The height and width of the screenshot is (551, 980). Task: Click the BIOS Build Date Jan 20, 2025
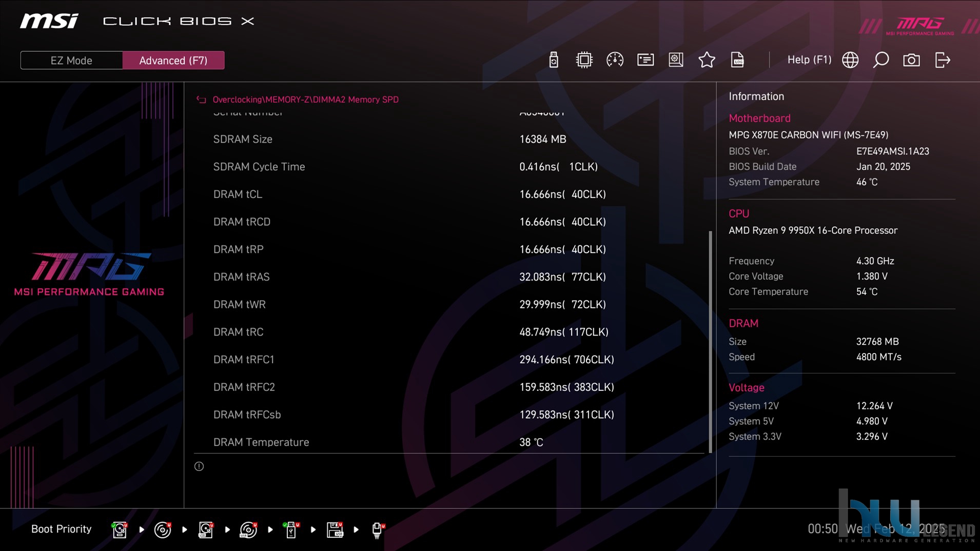(883, 167)
